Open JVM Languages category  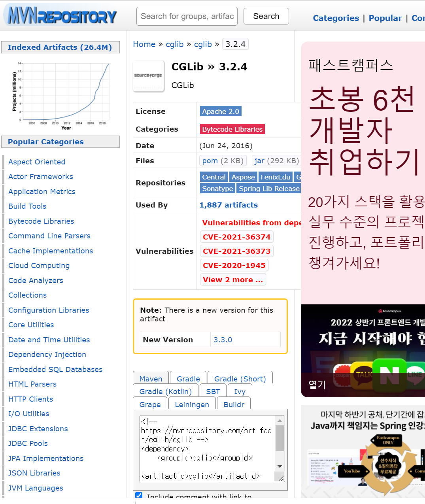coord(36,488)
